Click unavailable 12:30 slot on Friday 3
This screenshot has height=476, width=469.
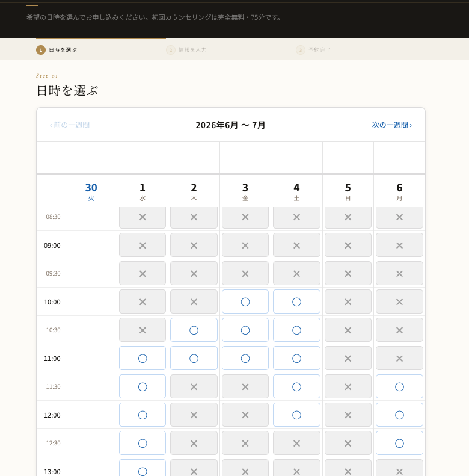coord(245,444)
